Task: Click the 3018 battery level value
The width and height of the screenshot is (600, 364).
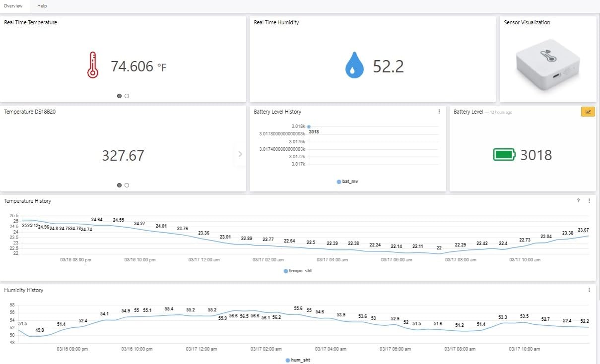Action: 536,155
